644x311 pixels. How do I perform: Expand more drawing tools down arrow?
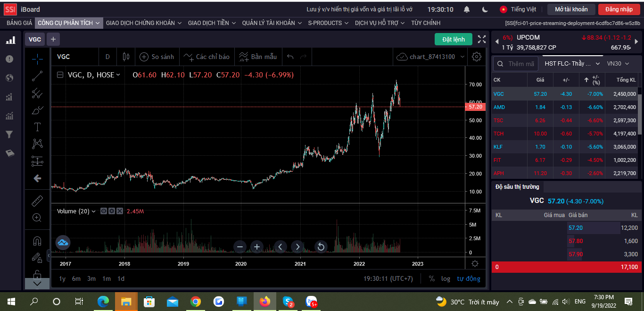point(37,284)
